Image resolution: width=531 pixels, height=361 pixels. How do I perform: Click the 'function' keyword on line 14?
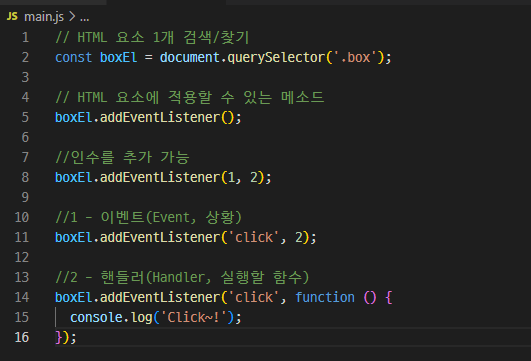pyautogui.click(x=325, y=297)
